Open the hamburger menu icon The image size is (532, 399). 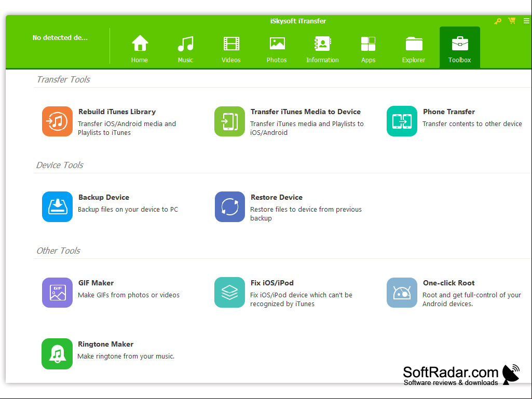pyautogui.click(x=526, y=21)
